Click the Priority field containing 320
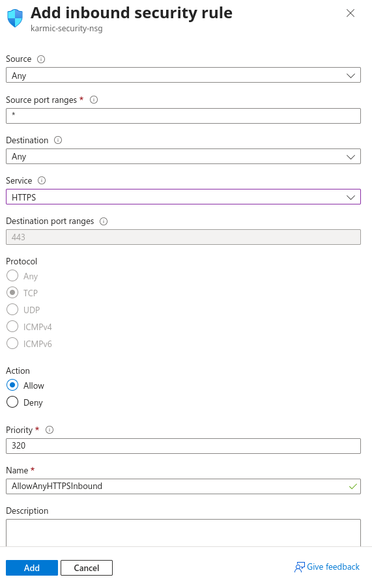The image size is (372, 588). (x=183, y=446)
